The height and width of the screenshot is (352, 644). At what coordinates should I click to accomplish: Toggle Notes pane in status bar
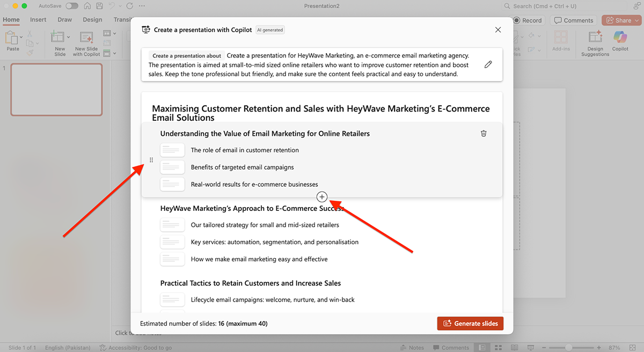pyautogui.click(x=412, y=348)
